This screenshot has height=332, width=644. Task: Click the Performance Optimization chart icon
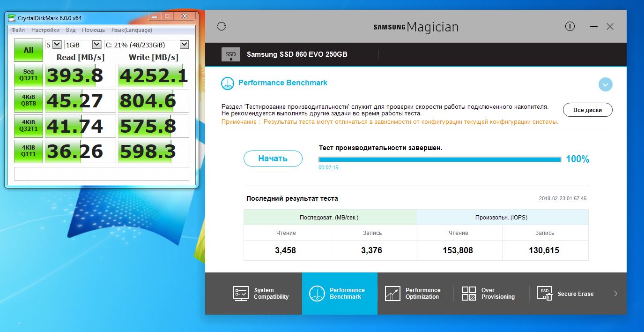(392, 294)
